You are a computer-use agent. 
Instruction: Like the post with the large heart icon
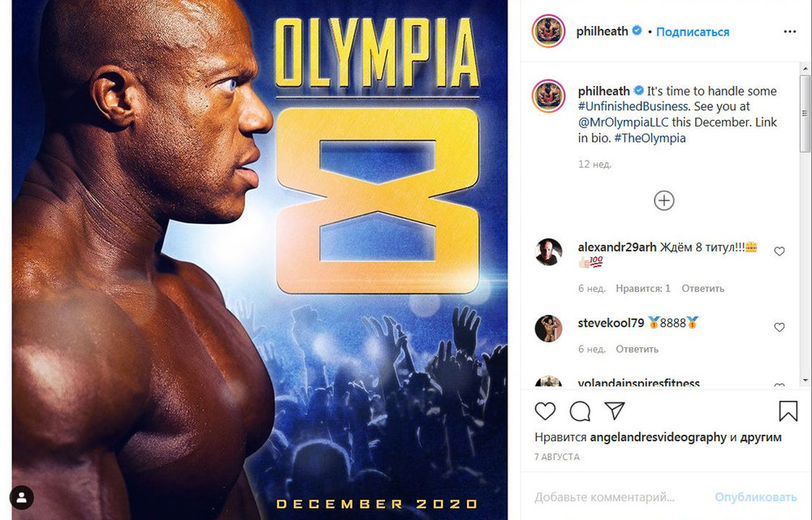pos(545,412)
